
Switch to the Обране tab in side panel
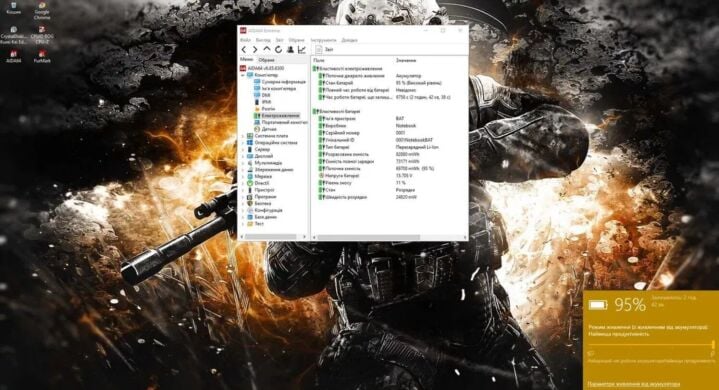pos(266,60)
